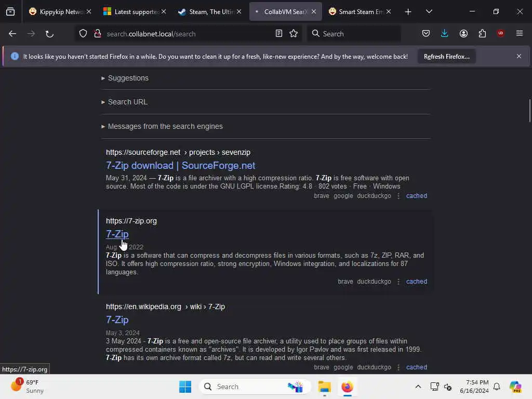The image size is (532, 399).
Task: Close the Latest supported tab
Action: point(164,12)
